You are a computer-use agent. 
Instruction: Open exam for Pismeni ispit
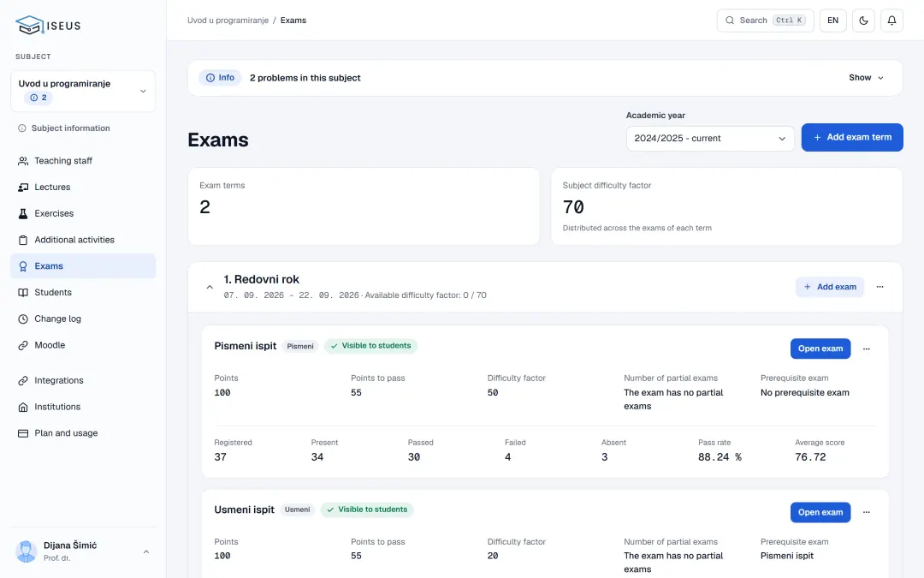pos(820,349)
